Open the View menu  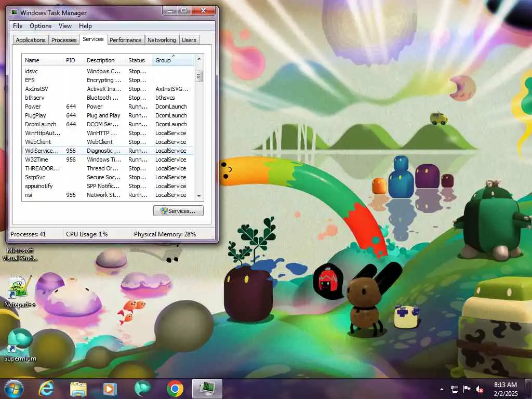pyautogui.click(x=65, y=26)
